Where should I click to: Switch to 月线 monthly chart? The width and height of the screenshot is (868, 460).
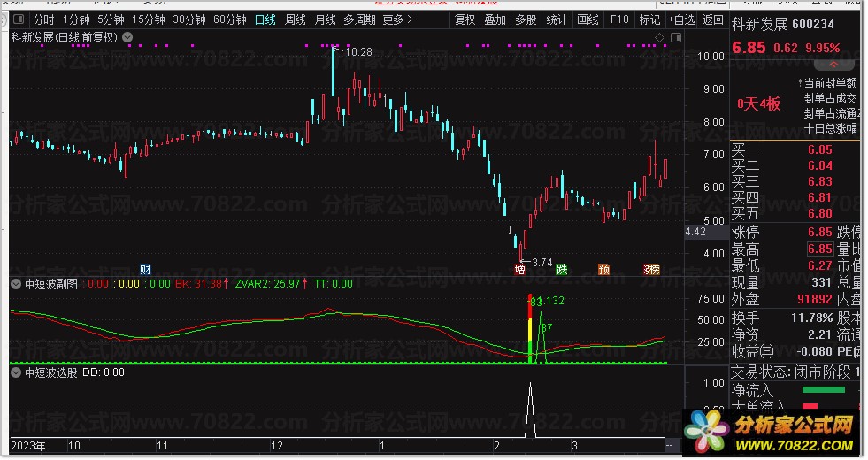pyautogui.click(x=325, y=20)
